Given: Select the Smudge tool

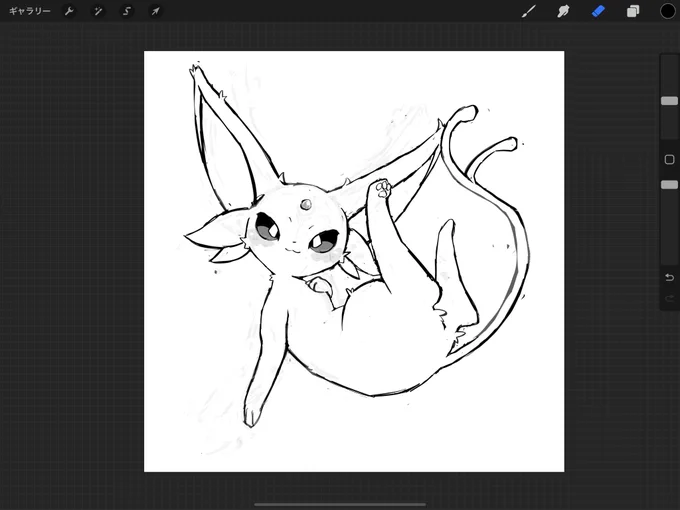Looking at the screenshot, I should 563,11.
